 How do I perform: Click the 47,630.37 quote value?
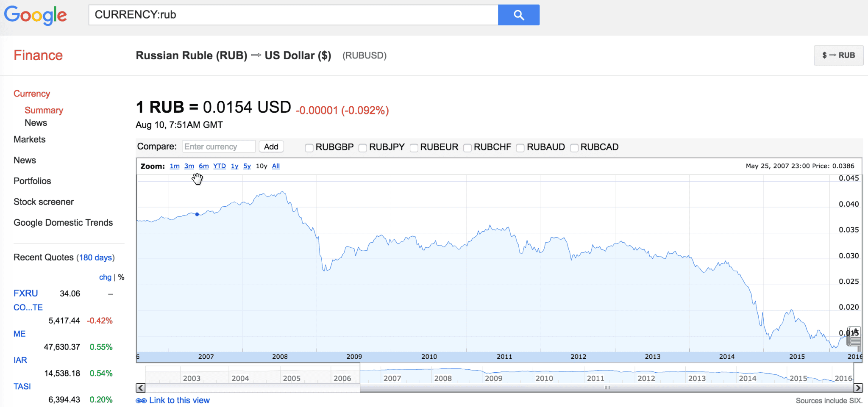click(x=62, y=347)
